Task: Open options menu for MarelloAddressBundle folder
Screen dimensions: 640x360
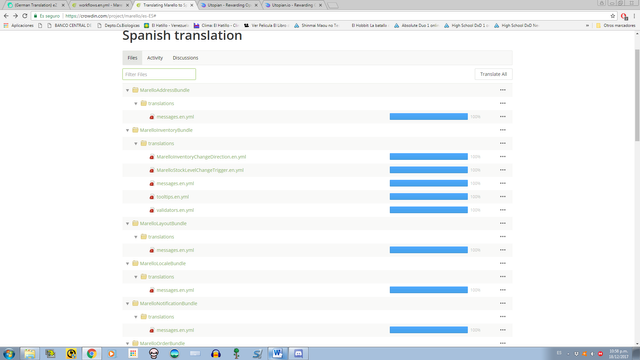Action: [502, 90]
